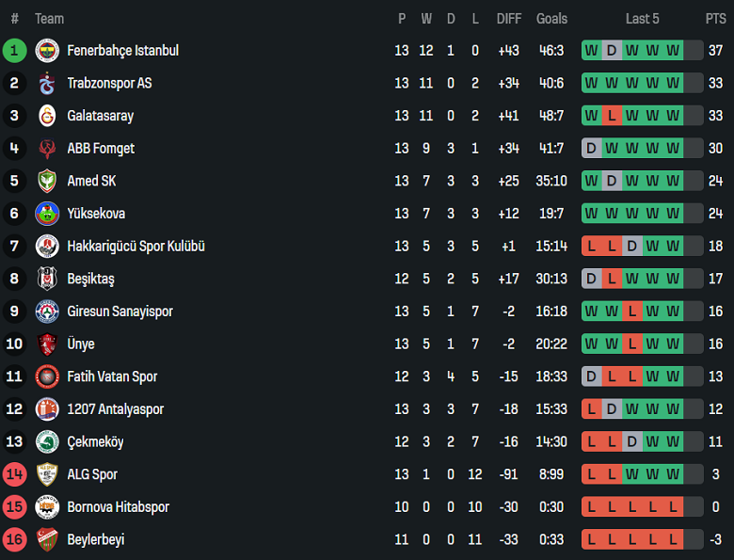
Task: Click the Trabzonspor AS team logo
Action: tap(47, 84)
